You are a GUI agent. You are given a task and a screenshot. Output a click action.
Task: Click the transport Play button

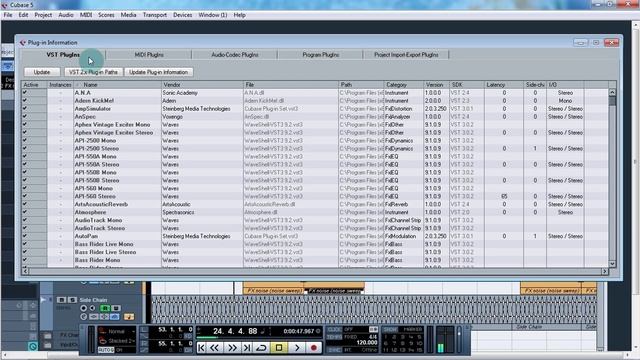point(297,347)
